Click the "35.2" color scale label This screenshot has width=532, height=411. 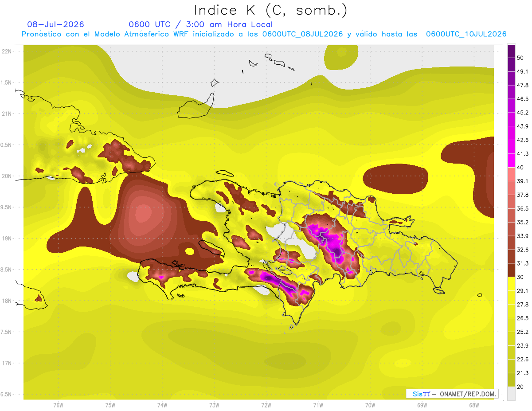click(x=523, y=222)
